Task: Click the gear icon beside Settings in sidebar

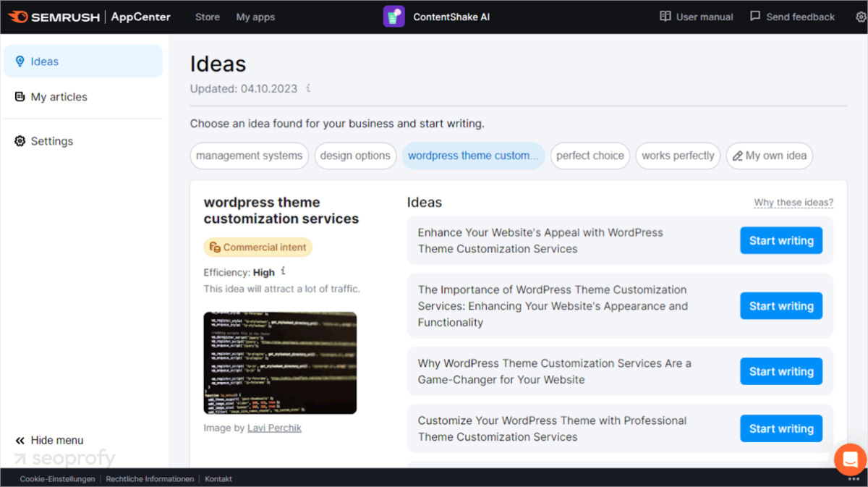Action: point(20,141)
